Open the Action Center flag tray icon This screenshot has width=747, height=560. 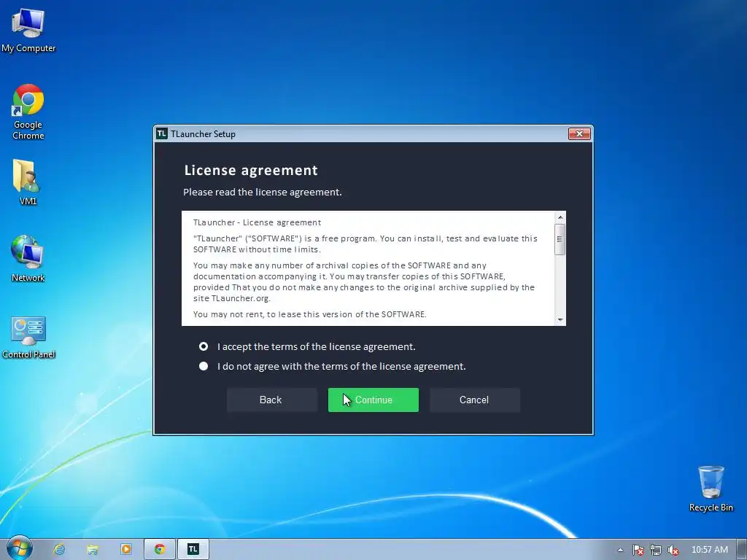(x=638, y=550)
